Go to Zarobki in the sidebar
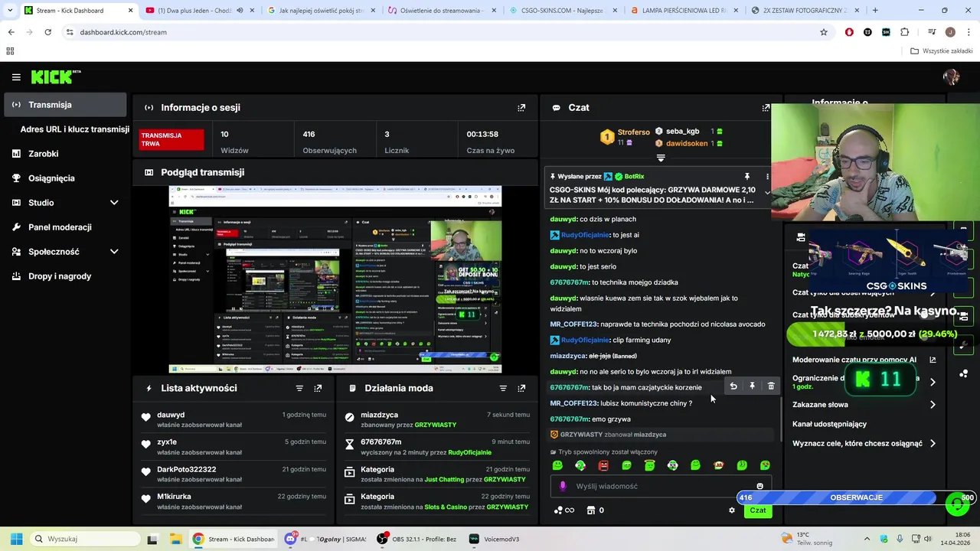 point(44,154)
